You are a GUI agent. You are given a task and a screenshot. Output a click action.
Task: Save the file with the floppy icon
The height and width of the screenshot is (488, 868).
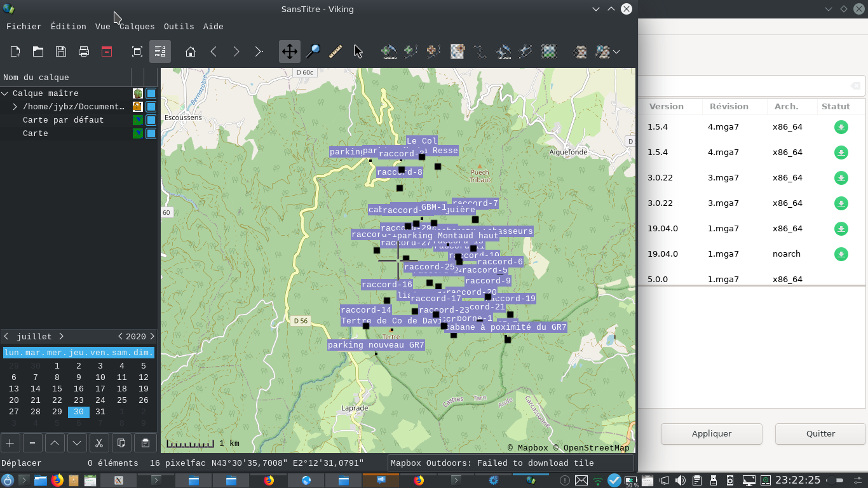click(x=61, y=51)
